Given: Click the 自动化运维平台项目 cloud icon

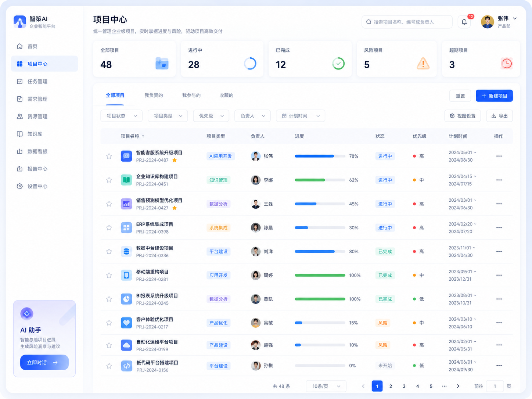Looking at the screenshot, I should coord(126,345).
